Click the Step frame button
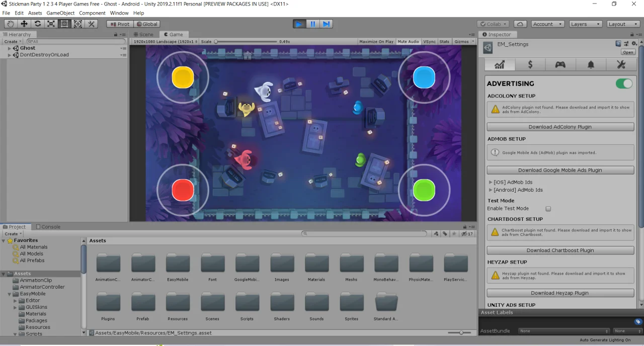This screenshot has width=644, height=346. point(326,24)
